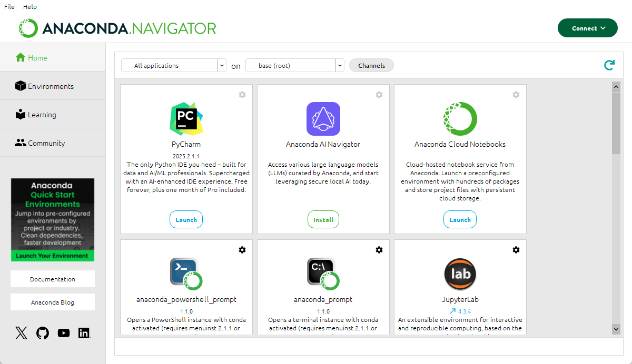Click JupyterLab update arrow icon
The height and width of the screenshot is (364, 632).
(x=453, y=311)
